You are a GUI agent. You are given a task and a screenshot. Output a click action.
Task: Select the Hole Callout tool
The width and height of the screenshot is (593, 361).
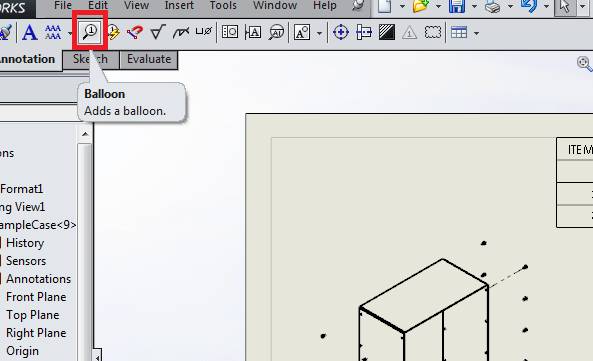[204, 32]
